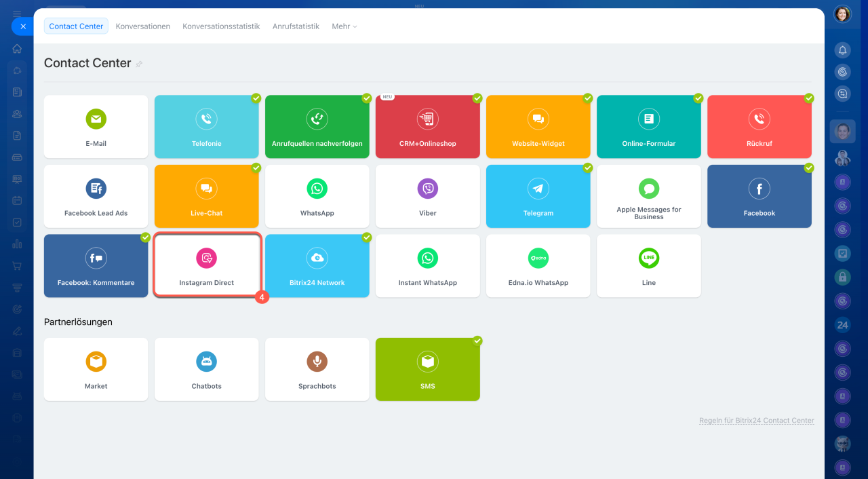The image size is (868, 479).
Task: Open the Telegram tile
Action: (x=538, y=196)
